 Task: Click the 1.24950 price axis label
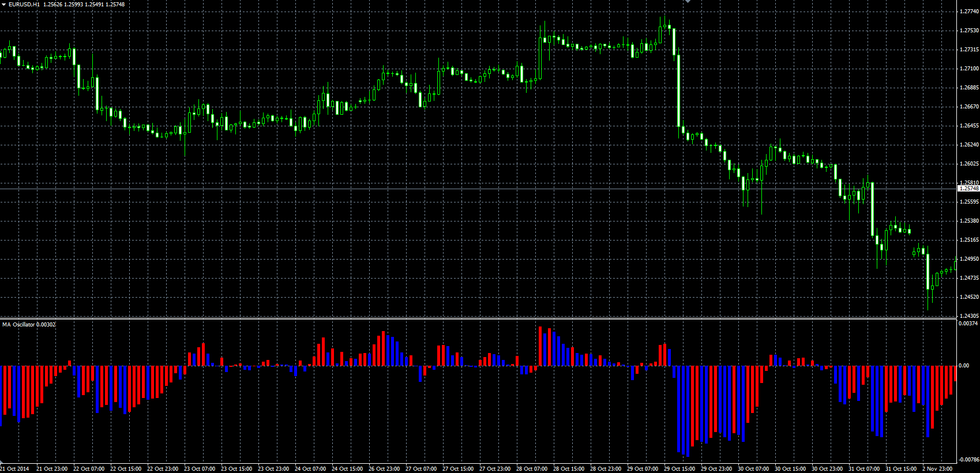point(969,259)
